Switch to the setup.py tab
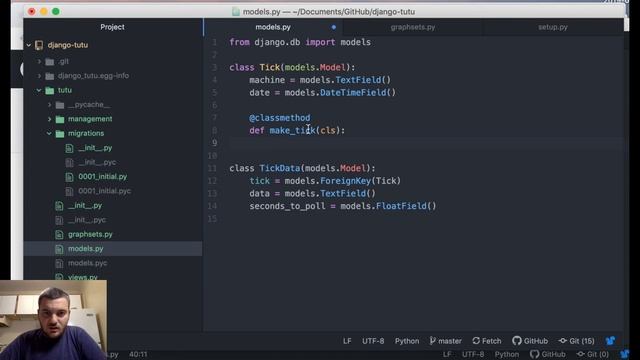 553,27
